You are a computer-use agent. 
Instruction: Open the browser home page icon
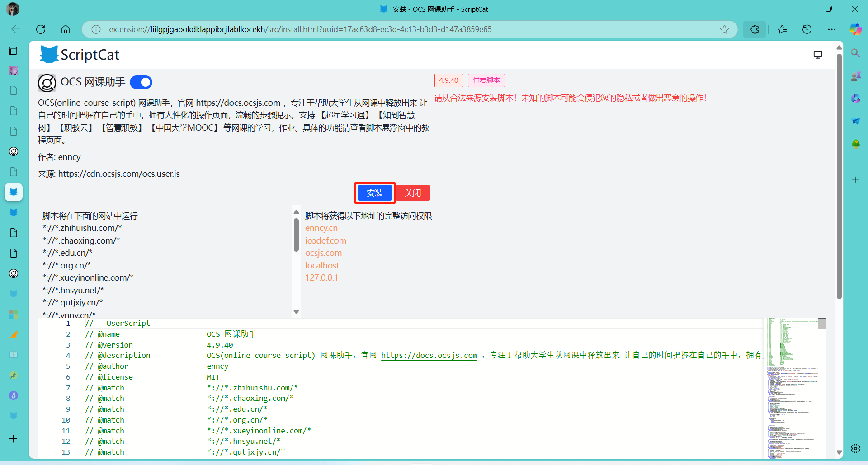click(x=66, y=29)
